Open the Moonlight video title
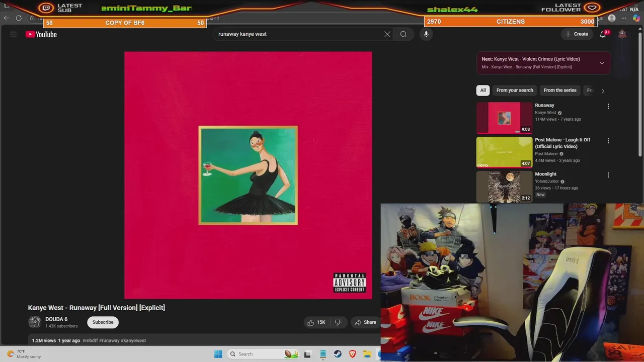Screen dimensions: 644x362 pos(545,174)
